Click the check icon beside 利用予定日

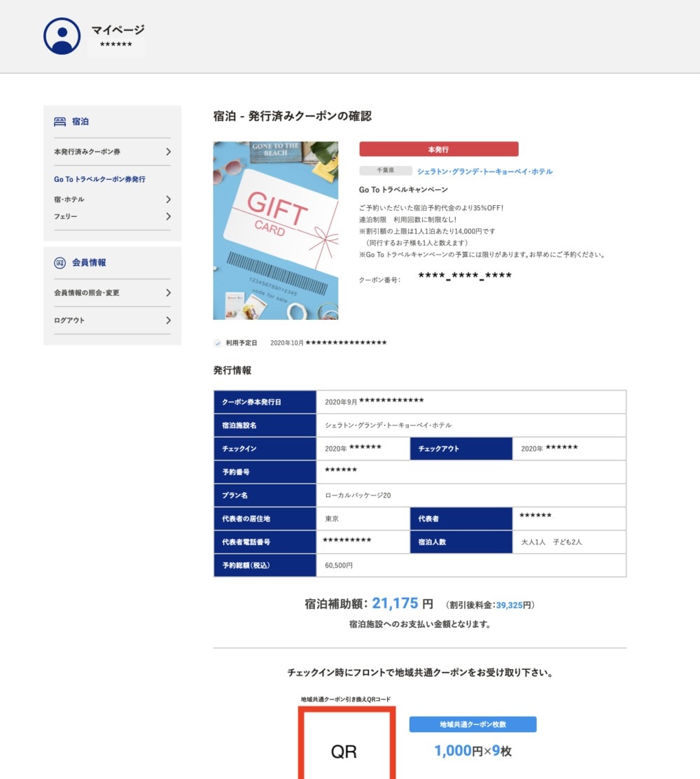coord(218,343)
